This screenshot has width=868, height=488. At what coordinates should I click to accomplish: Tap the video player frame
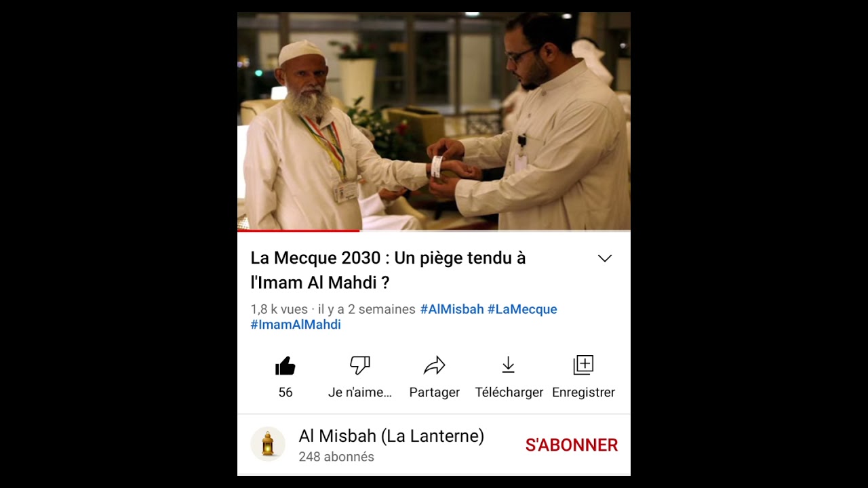click(x=434, y=121)
